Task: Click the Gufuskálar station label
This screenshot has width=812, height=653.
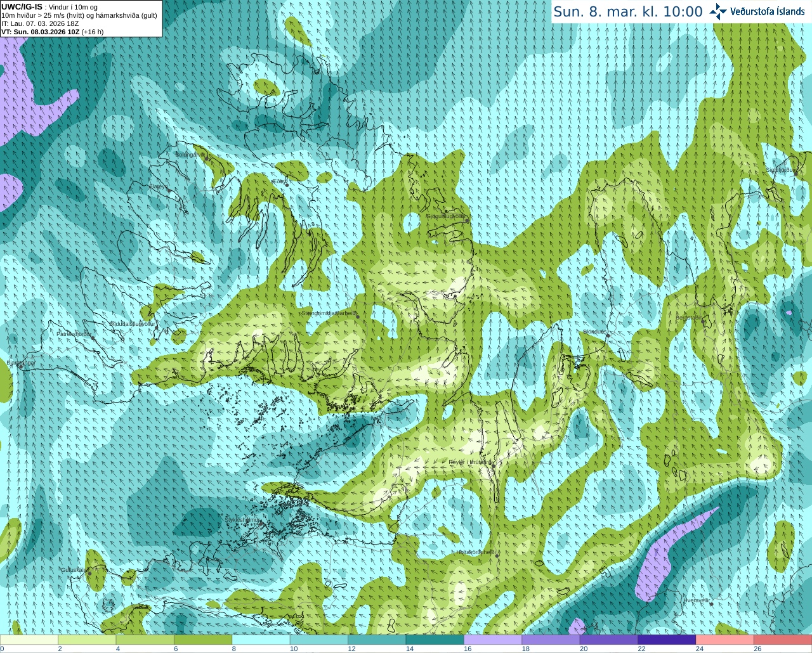Action: tap(74, 569)
